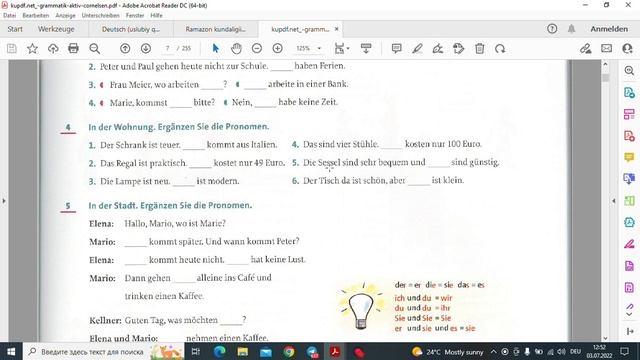Go to the previous page arrow
The image size is (640, 360).
(x=125, y=49)
